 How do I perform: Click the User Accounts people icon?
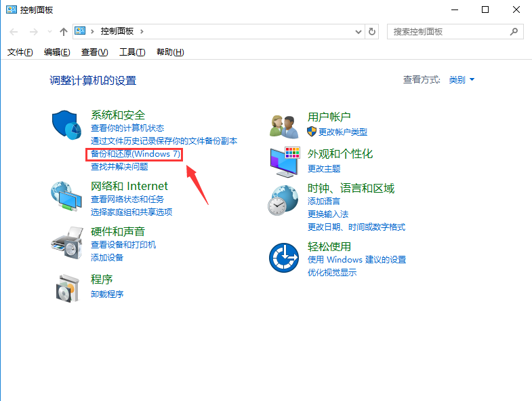pyautogui.click(x=283, y=126)
